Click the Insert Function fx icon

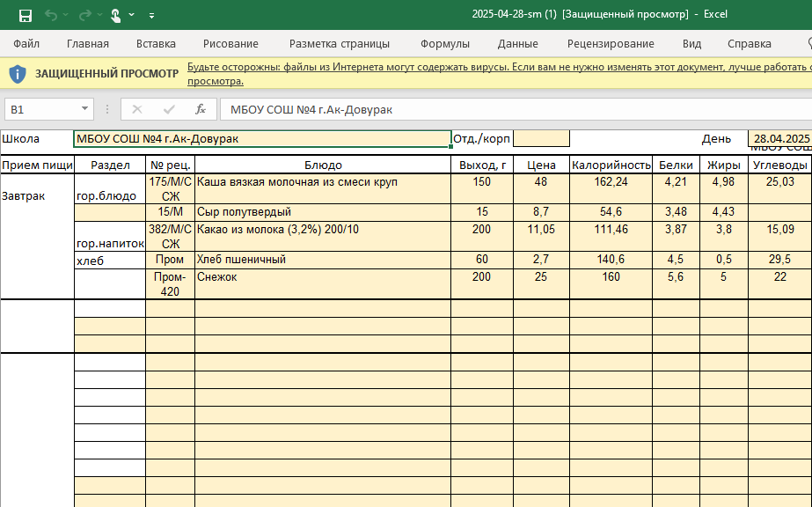click(x=201, y=109)
